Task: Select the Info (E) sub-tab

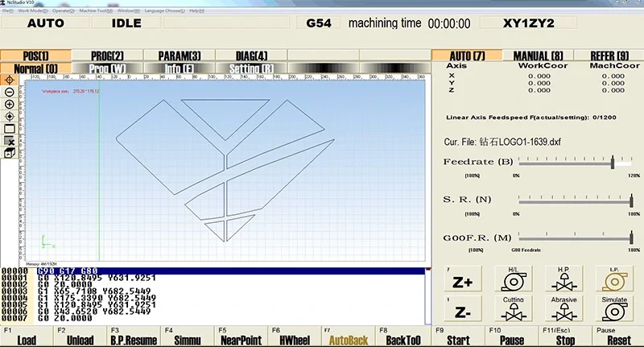Action: tap(179, 68)
